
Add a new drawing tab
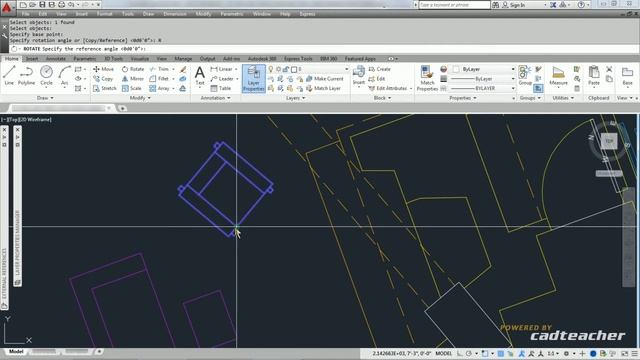tap(122, 108)
